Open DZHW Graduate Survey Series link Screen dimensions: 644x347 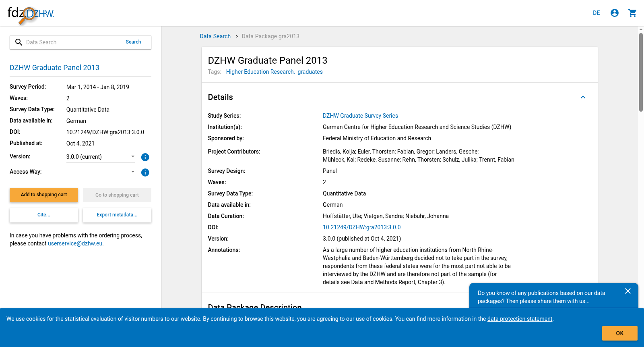(x=360, y=116)
